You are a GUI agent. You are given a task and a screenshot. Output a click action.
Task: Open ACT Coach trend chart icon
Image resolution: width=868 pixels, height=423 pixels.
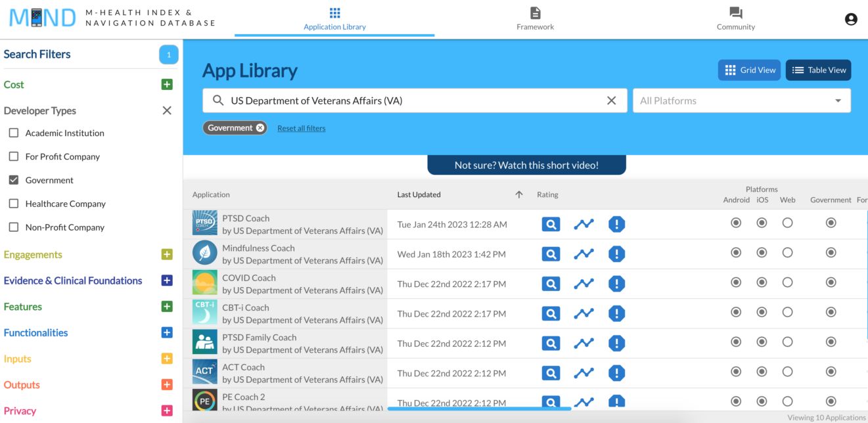point(583,373)
